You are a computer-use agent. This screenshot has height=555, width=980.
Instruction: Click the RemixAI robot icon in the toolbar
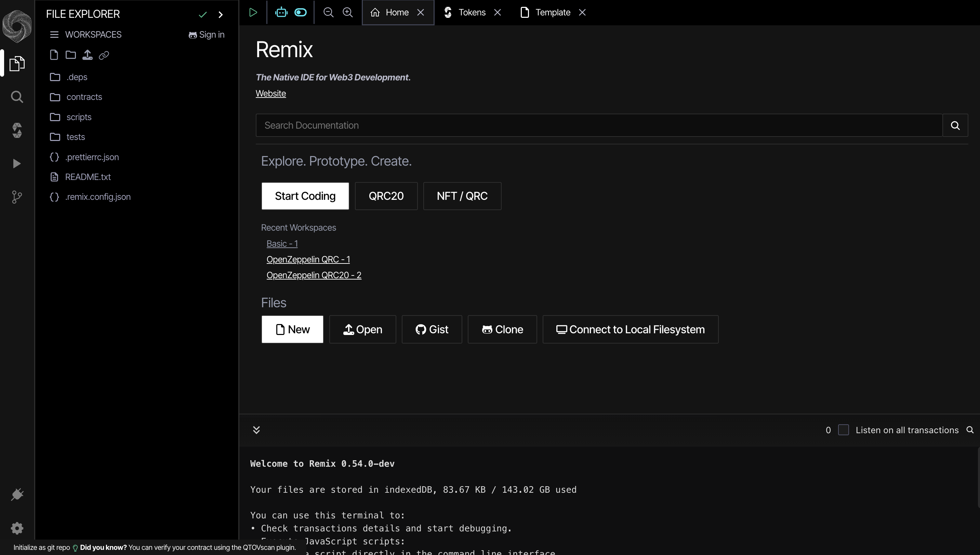pos(281,12)
